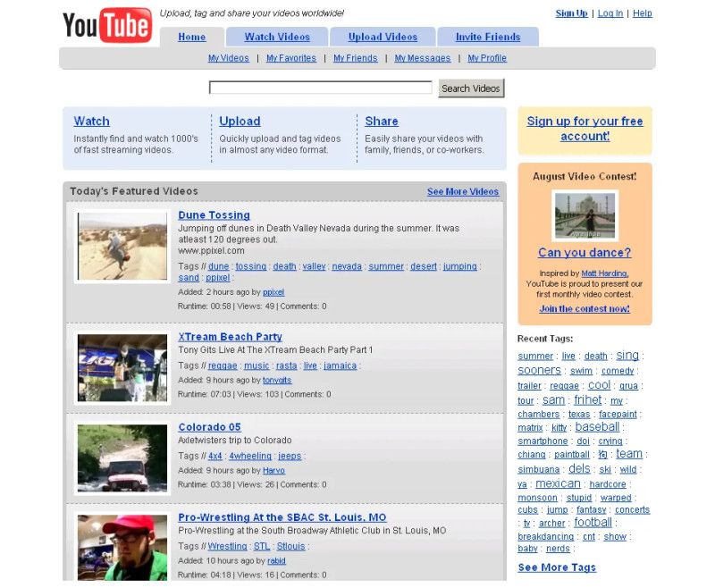Click the tossing tag
715x588 pixels.
251,266
